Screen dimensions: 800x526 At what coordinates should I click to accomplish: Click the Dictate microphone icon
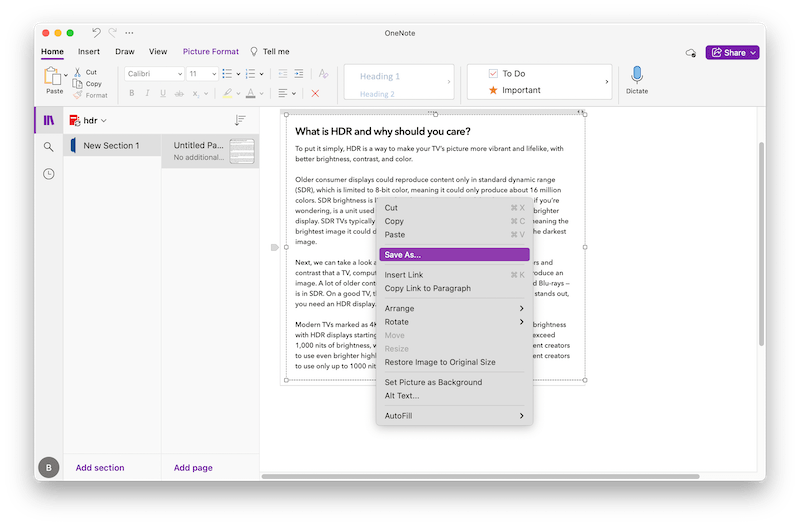coord(637,75)
